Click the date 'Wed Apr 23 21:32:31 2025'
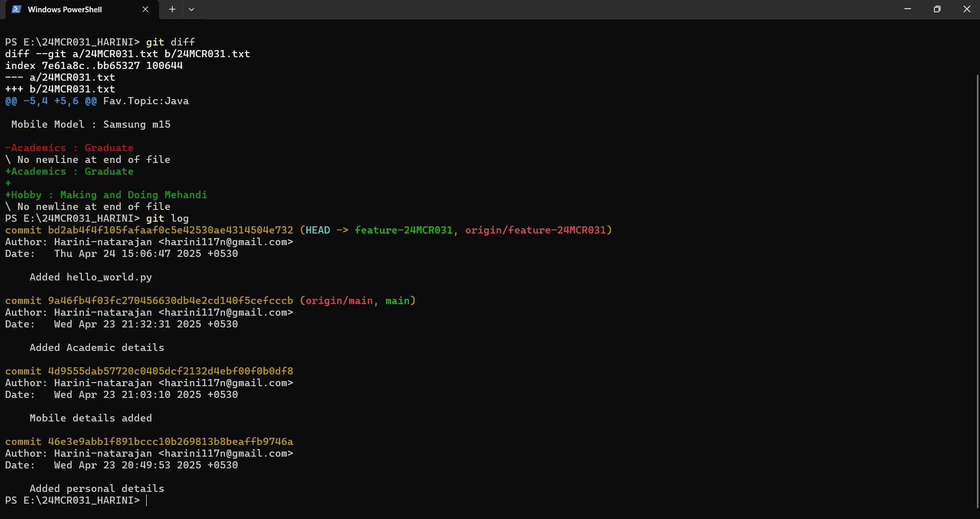 point(128,324)
